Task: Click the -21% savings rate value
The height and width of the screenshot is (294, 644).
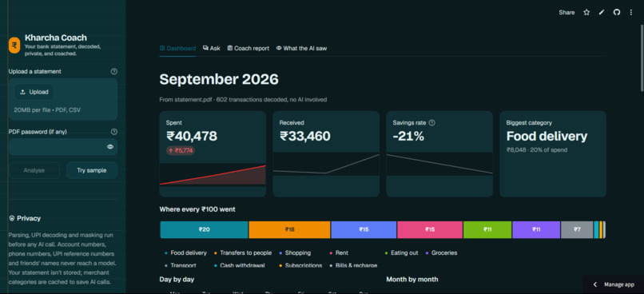Action: tap(408, 136)
